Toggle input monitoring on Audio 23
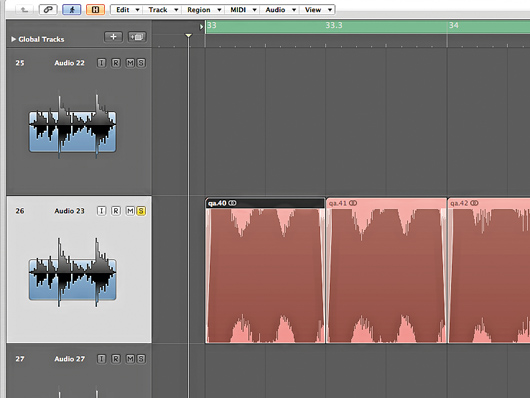Screen dimensions: 530x398 pos(101,211)
